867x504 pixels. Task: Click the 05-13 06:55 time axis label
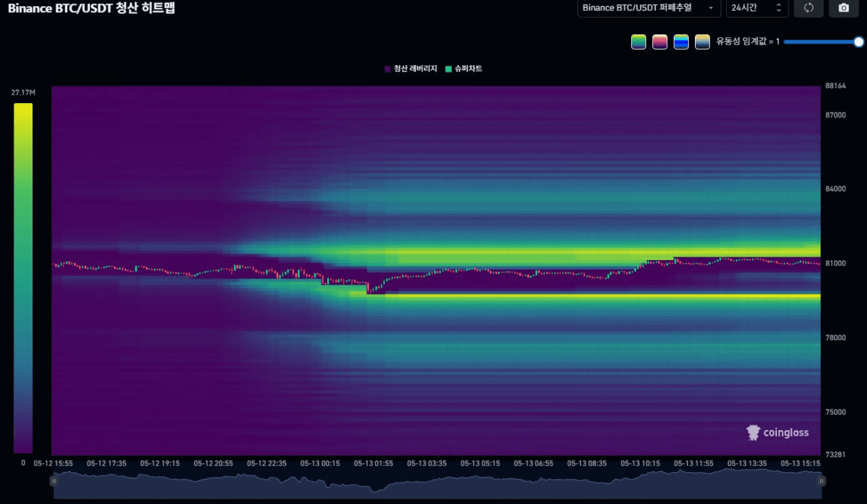534,463
